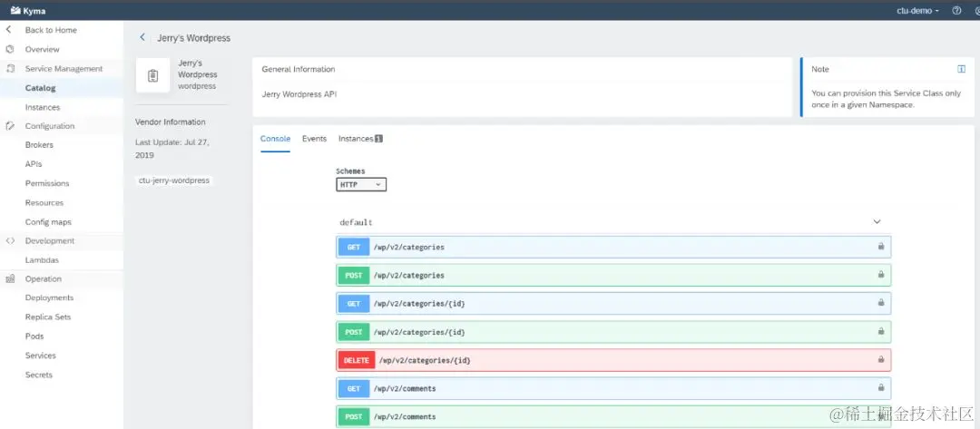980x429 pixels.
Task: Open the help question mark icon
Action: coord(956,11)
